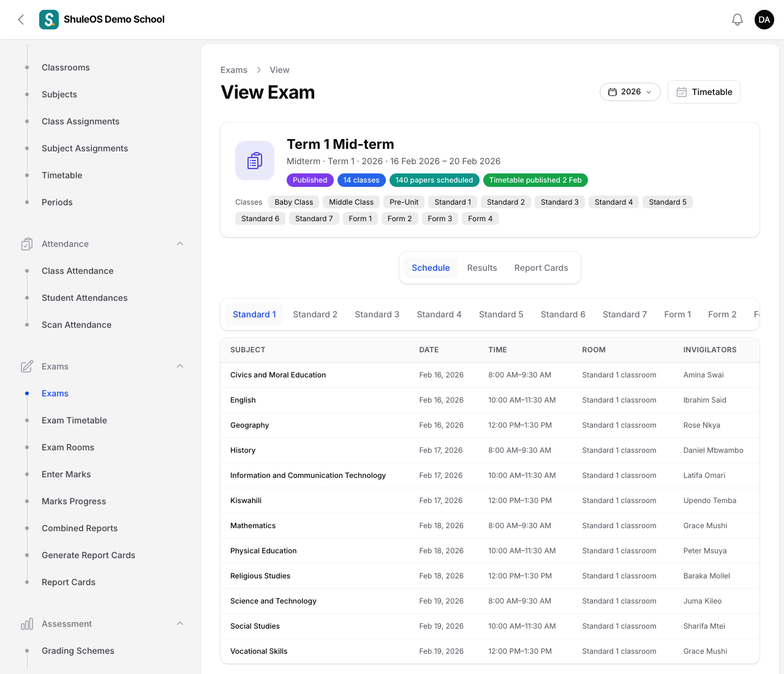Open Generate Report Cards page

point(88,555)
